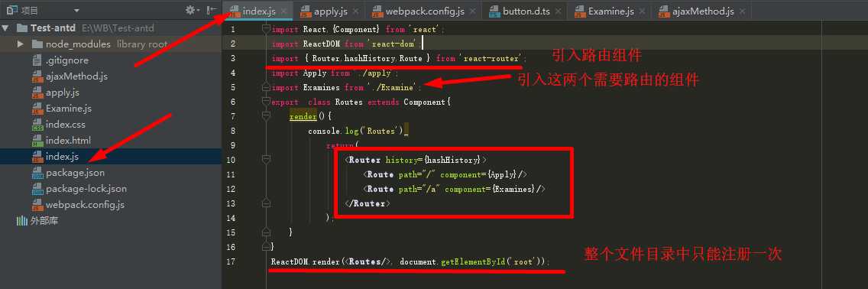Close the index.js tab

(283, 11)
